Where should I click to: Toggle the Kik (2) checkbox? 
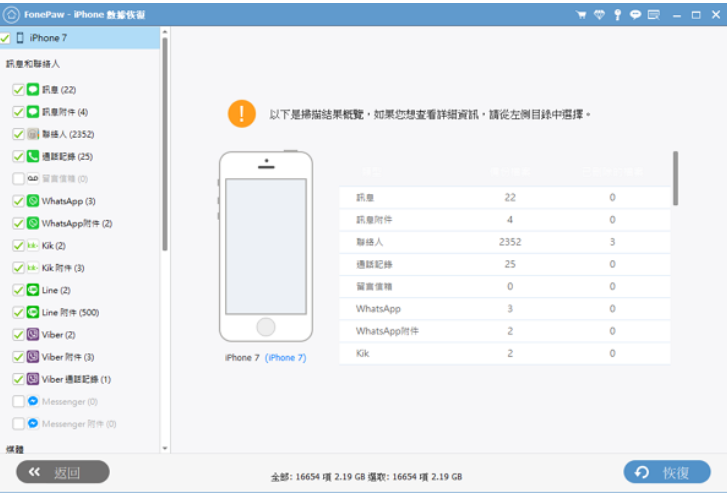click(18, 245)
